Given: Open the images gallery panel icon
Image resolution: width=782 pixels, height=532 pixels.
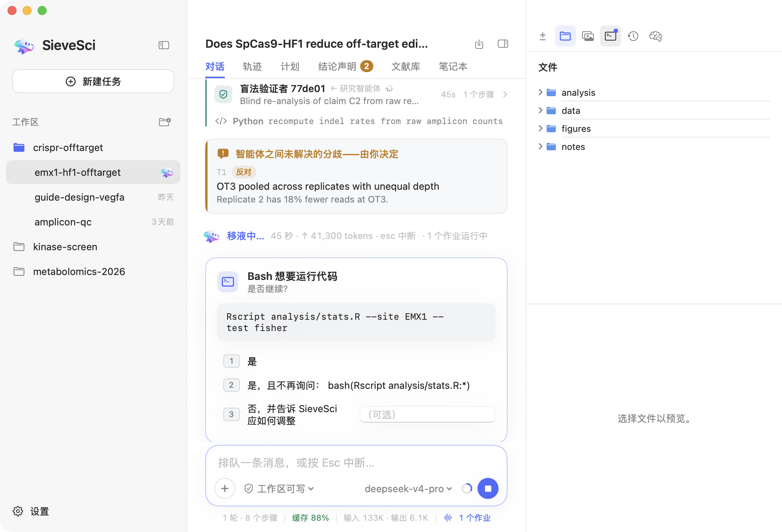Looking at the screenshot, I should click(x=588, y=36).
